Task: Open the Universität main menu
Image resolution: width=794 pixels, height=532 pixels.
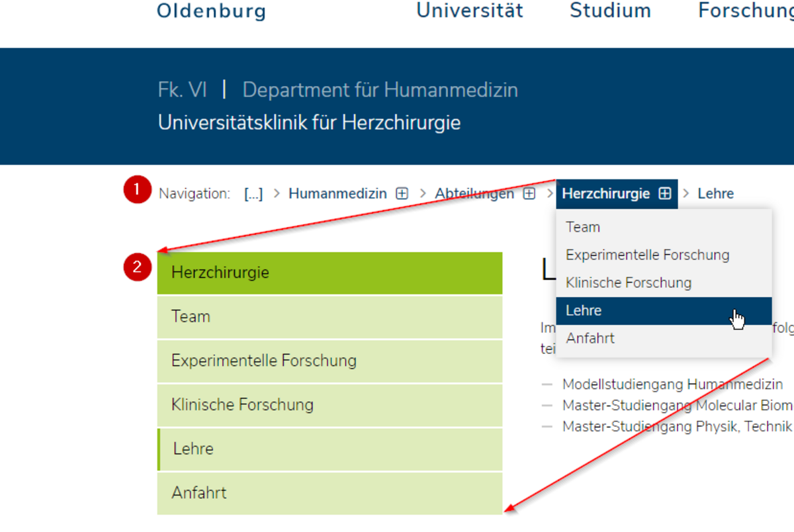Action: click(470, 11)
